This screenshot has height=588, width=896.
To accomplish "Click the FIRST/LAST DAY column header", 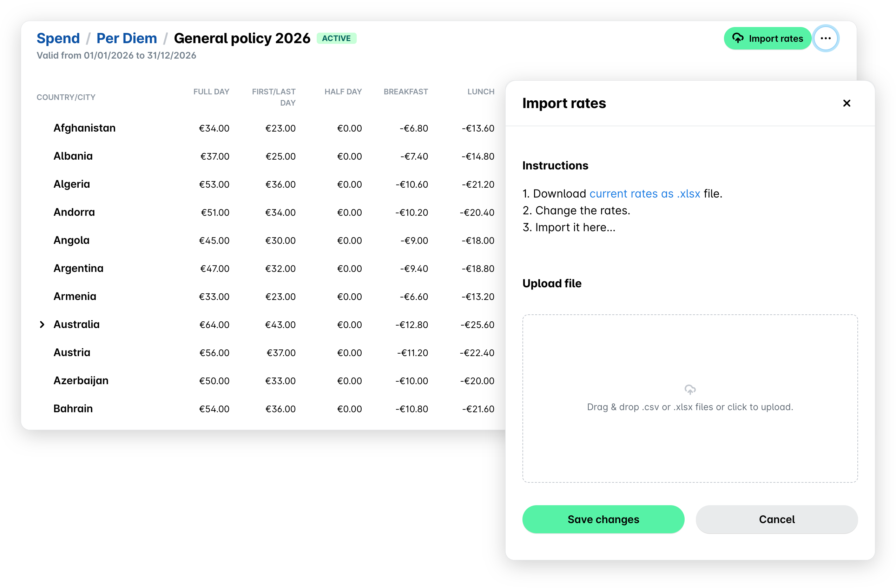I will (274, 97).
